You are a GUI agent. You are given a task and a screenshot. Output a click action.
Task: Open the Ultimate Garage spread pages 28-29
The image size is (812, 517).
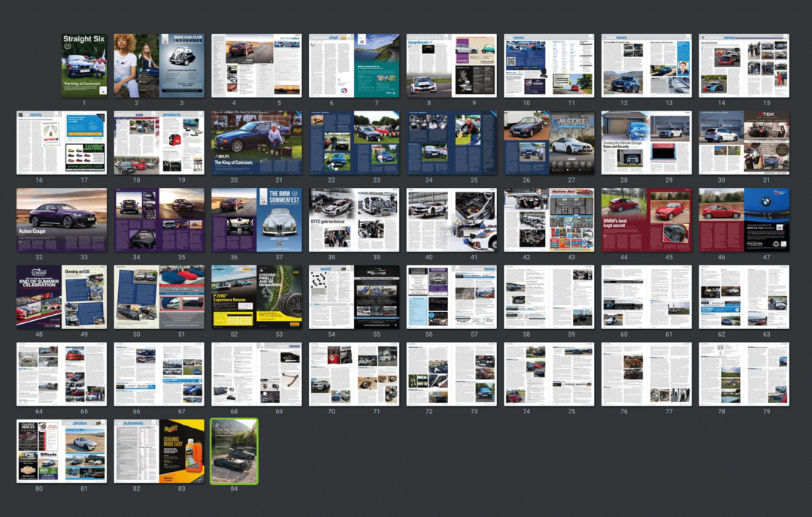pos(647,143)
